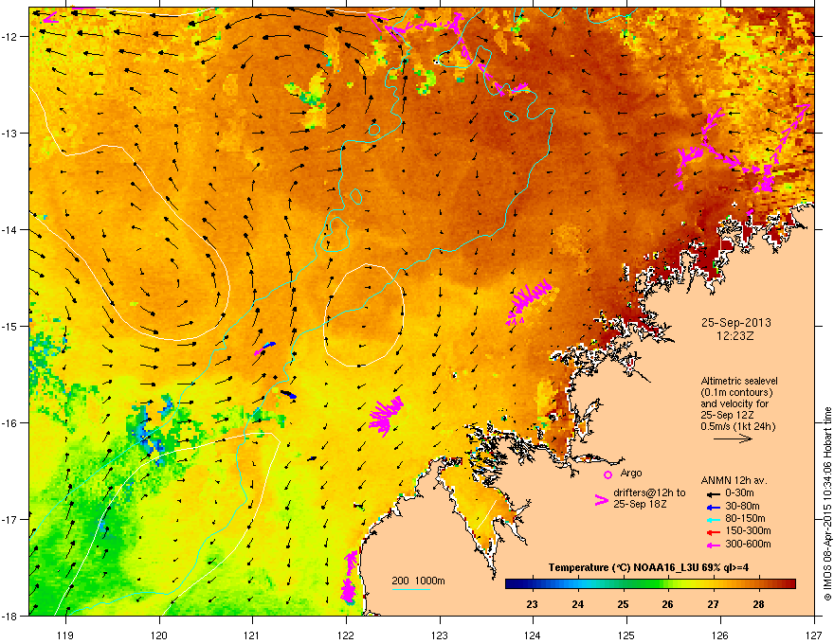Click the Temperature (°C) NOAA16_L3U colorbar title
This screenshot has width=834, height=644.
[x=648, y=568]
